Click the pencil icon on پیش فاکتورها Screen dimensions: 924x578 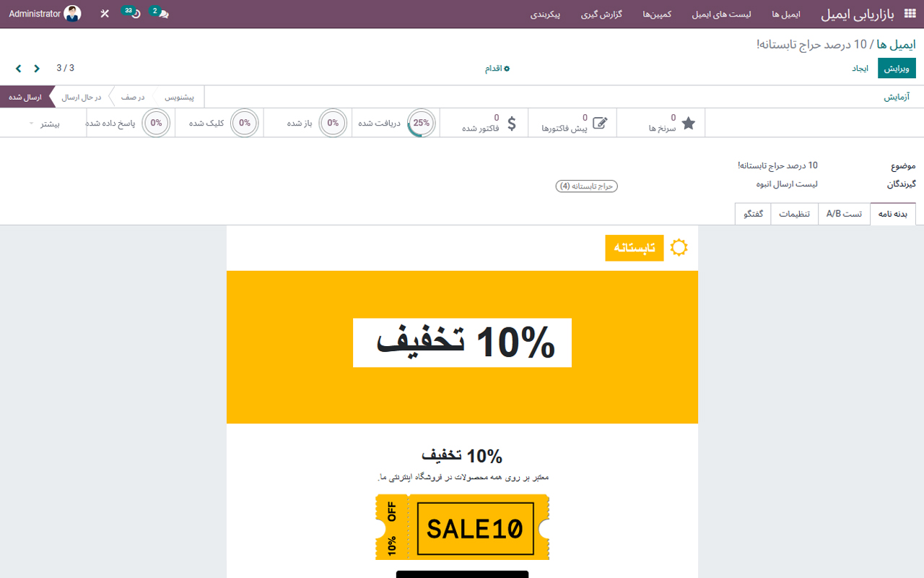coord(600,123)
